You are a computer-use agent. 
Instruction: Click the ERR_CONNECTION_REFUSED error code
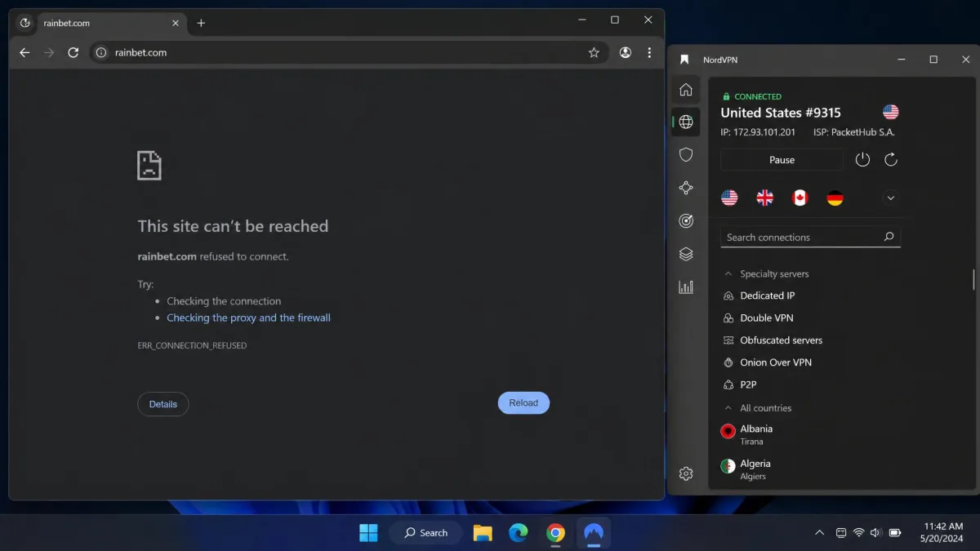192,345
